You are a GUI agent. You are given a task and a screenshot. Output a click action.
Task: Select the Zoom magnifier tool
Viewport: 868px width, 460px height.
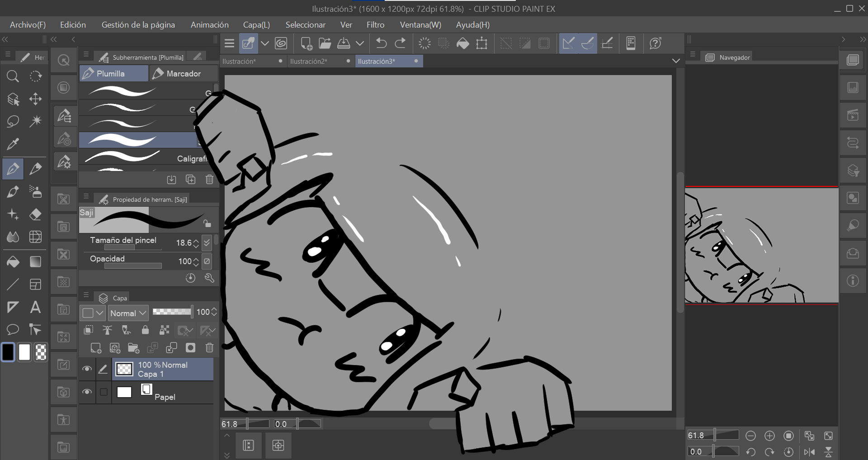tap(13, 76)
